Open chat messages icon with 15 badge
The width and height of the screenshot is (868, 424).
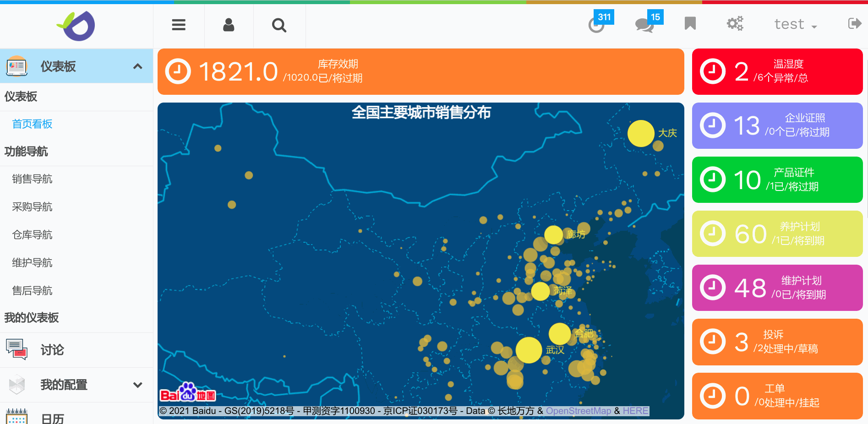644,25
